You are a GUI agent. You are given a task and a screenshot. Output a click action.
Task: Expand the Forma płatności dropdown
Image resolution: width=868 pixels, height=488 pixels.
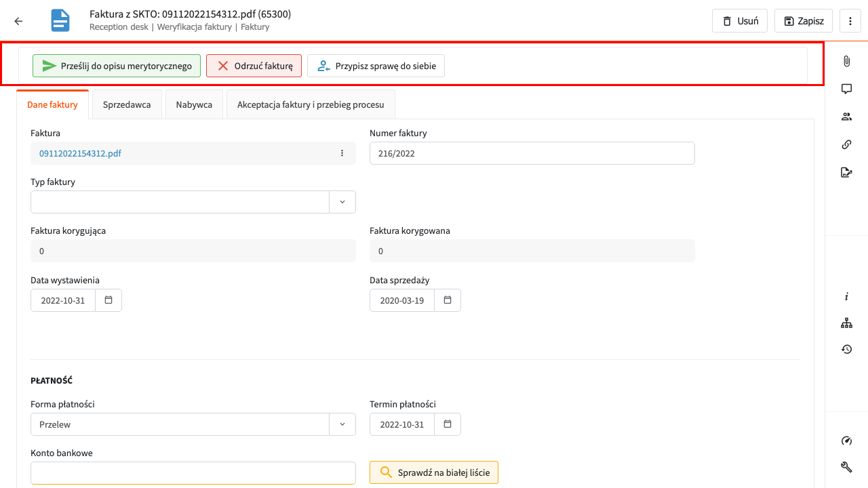pos(342,424)
